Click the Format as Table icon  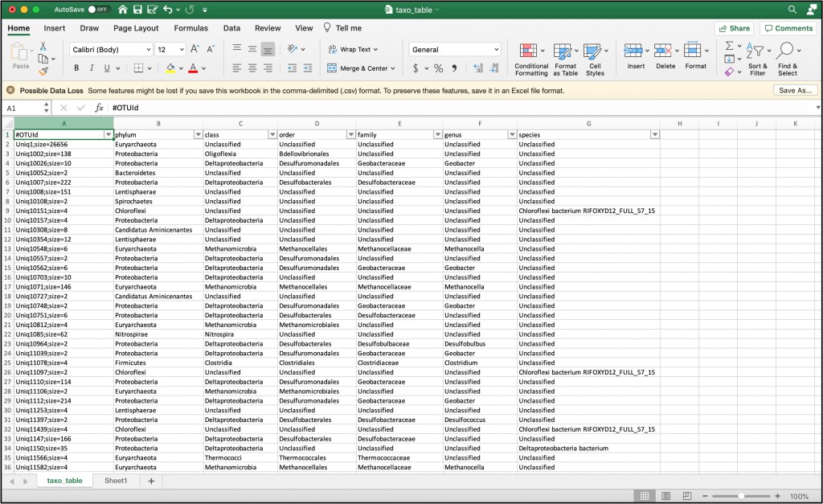tap(563, 51)
